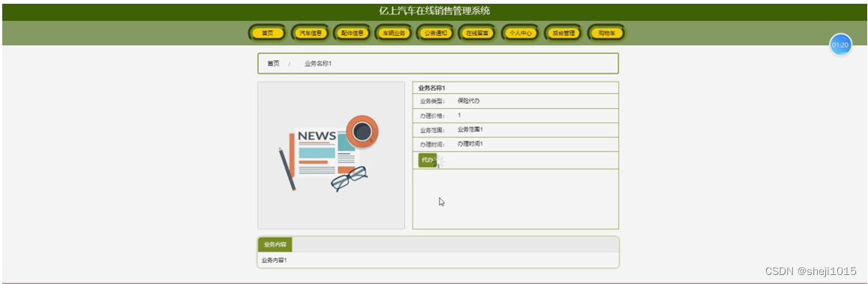Viewport: 868px width, 284px height.
Task: Open the NEWS newspaper product image
Action: pos(331,156)
